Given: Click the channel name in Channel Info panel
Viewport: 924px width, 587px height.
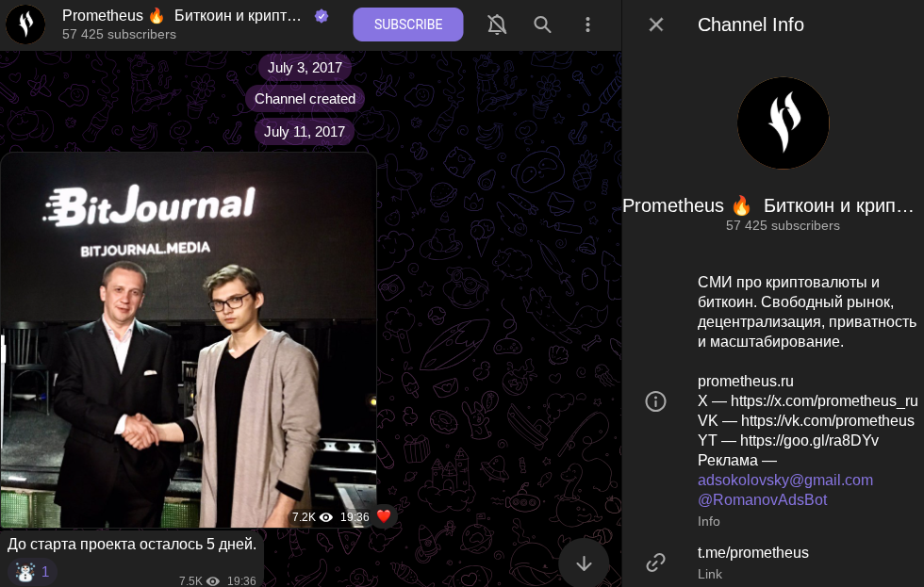Looking at the screenshot, I should tap(767, 205).
